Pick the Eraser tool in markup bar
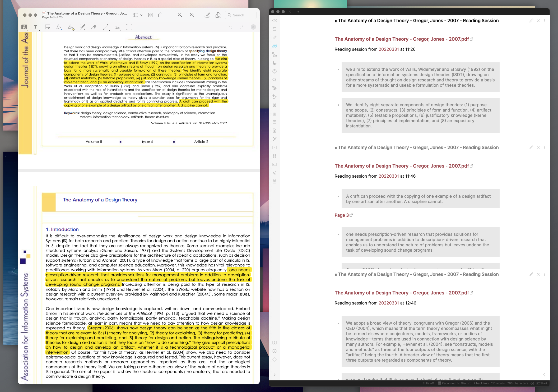The height and width of the screenshot is (392, 558). pyautogui.click(x=94, y=27)
